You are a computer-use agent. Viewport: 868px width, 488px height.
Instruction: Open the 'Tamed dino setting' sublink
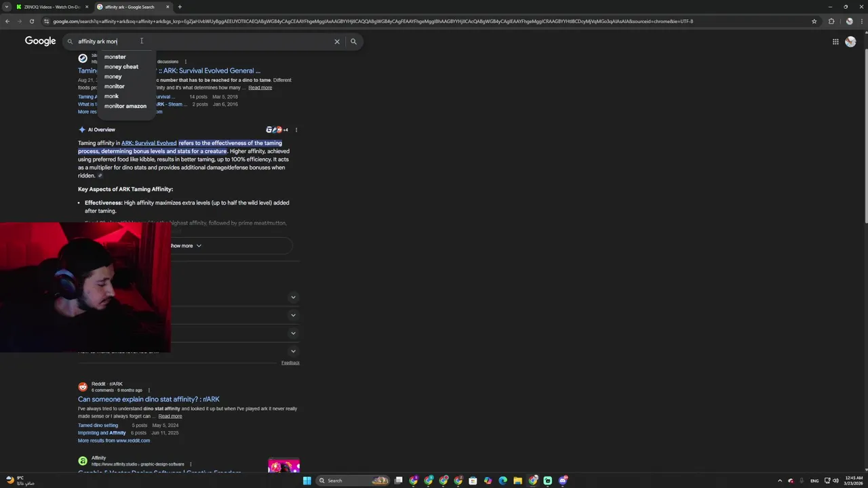click(98, 425)
